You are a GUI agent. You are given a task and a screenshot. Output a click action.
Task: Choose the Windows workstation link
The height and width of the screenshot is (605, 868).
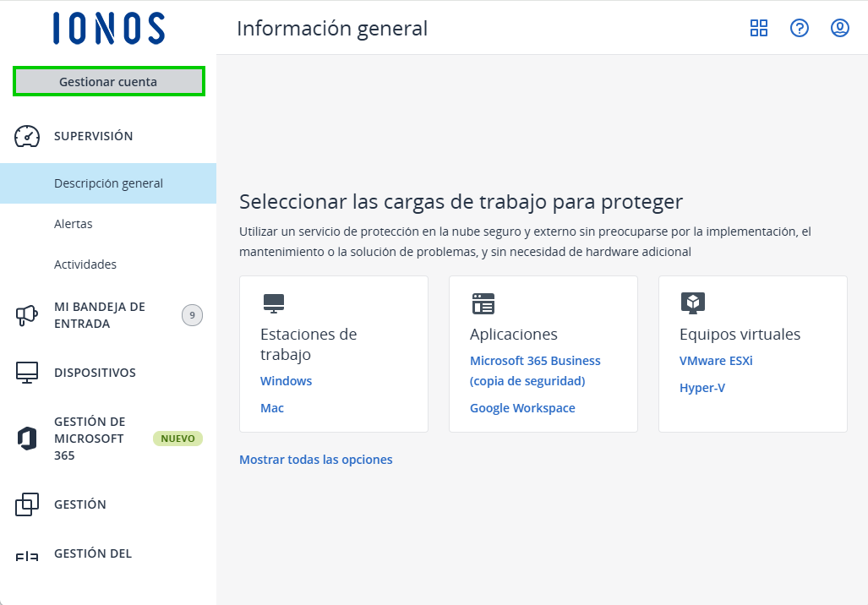click(286, 381)
